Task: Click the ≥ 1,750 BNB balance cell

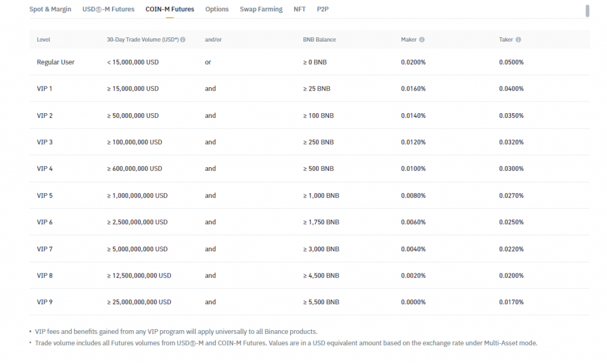Action: pyautogui.click(x=321, y=222)
